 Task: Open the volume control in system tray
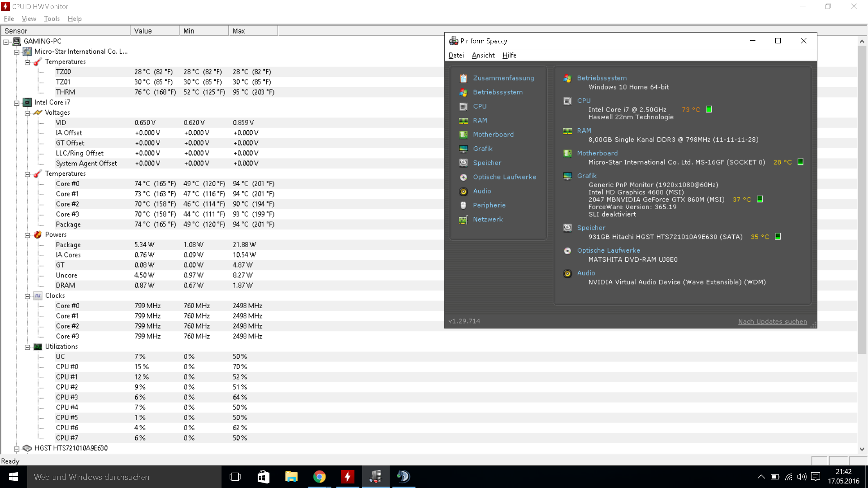coord(802,477)
